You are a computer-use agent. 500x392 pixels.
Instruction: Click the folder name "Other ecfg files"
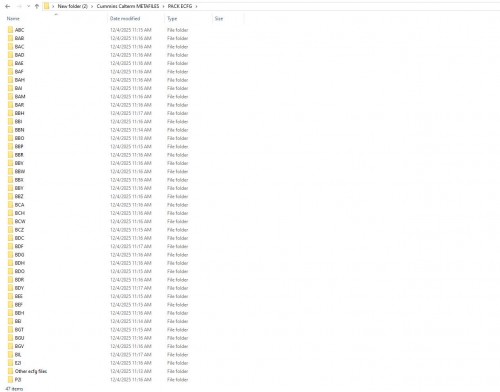pyautogui.click(x=31, y=371)
